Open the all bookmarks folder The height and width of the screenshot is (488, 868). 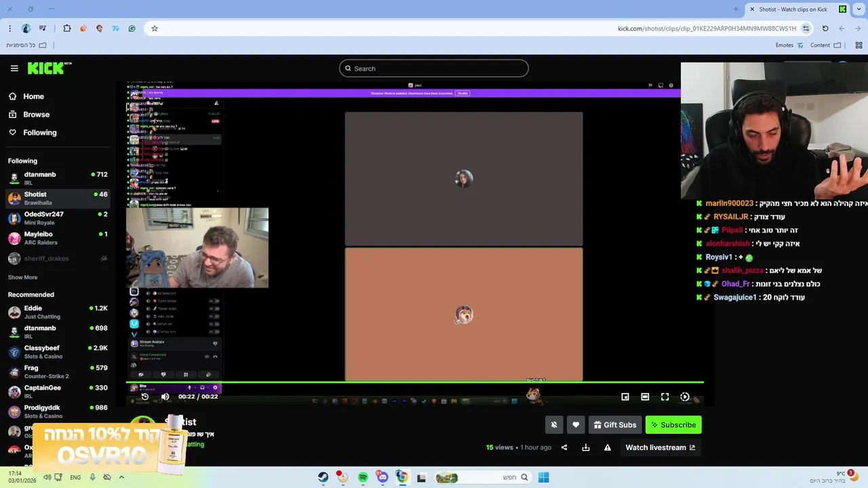26,45
